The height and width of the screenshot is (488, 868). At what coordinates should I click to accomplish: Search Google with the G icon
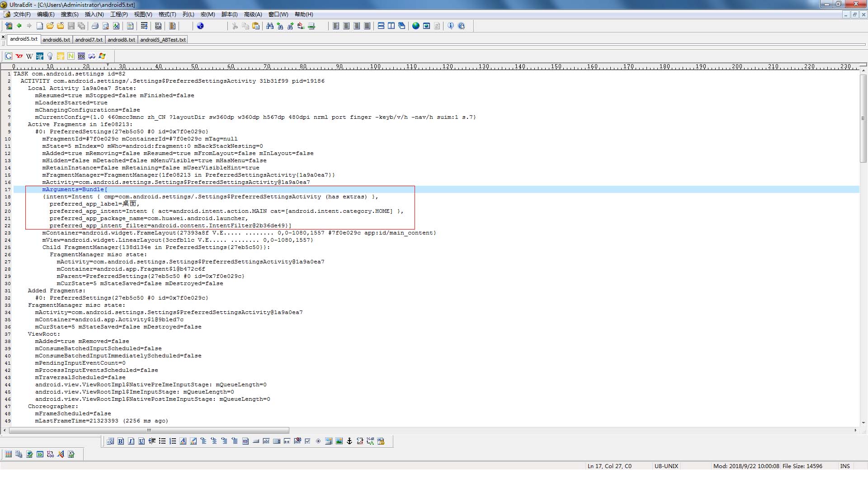point(9,56)
